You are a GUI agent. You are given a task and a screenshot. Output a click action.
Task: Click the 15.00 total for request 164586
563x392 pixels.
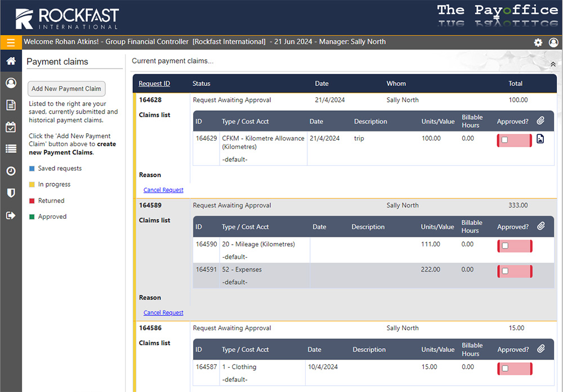pos(516,328)
